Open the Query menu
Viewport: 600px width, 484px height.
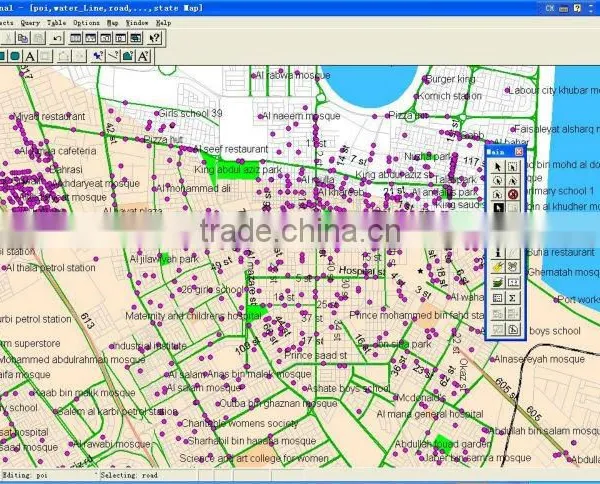30,23
